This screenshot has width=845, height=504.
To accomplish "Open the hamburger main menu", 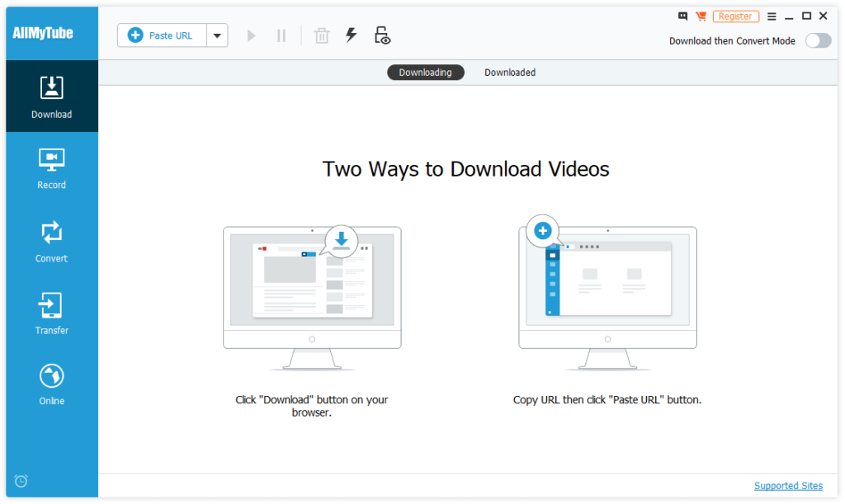I will click(x=772, y=16).
